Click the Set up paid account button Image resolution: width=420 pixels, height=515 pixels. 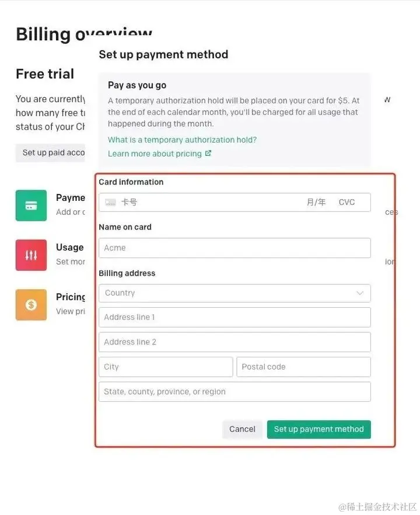50,153
